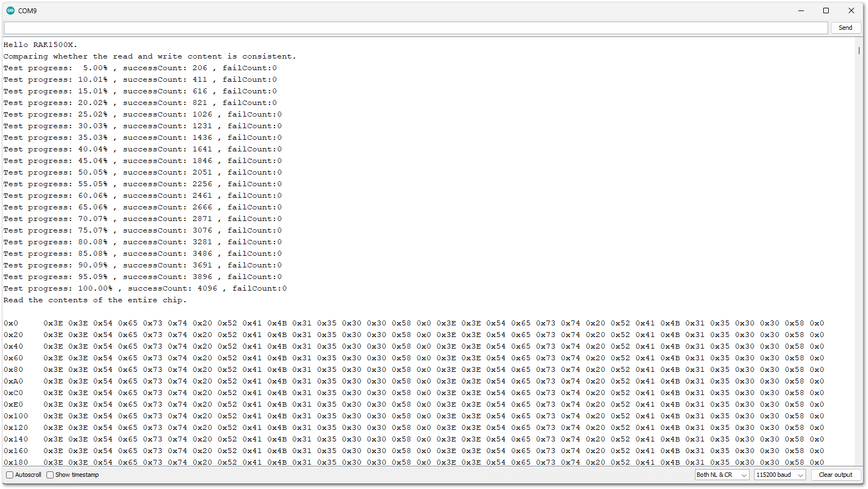The width and height of the screenshot is (868, 489).
Task: Click the vertical scrollbar thumb
Action: (859, 50)
